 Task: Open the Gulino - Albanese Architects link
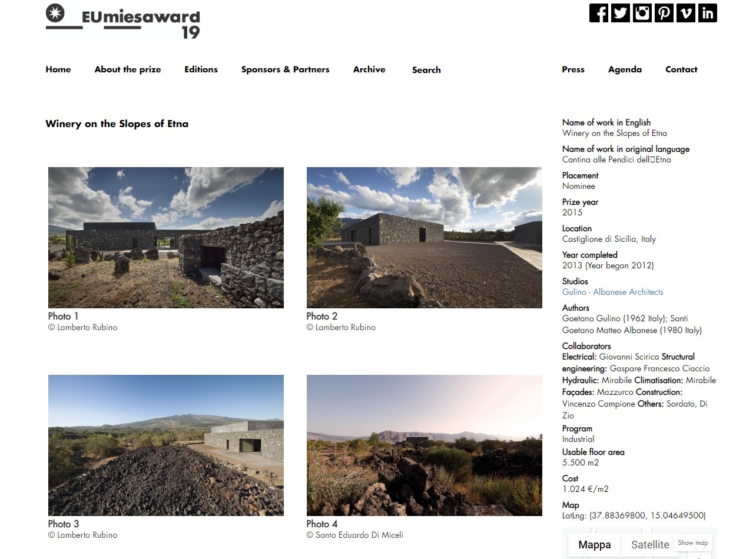pyautogui.click(x=612, y=292)
